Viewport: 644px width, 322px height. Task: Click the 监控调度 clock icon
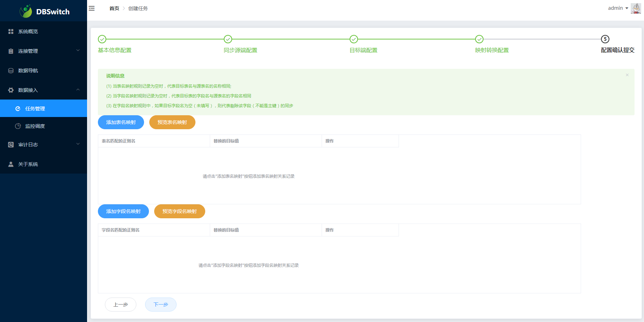[18, 126]
